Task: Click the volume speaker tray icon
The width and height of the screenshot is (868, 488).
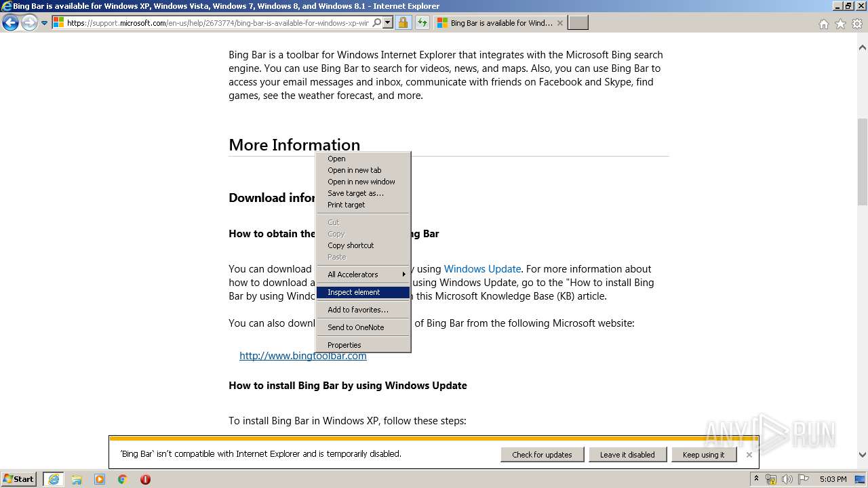Action: tap(787, 479)
